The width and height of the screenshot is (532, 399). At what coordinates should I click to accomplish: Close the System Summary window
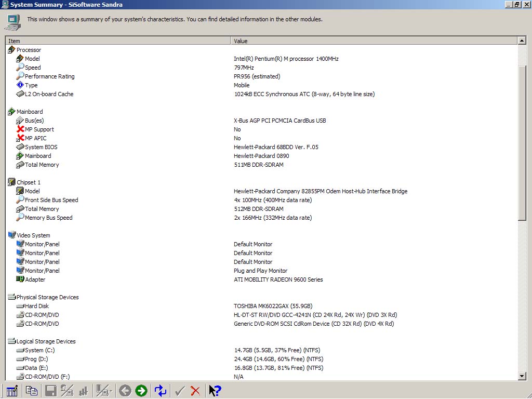point(526,4)
